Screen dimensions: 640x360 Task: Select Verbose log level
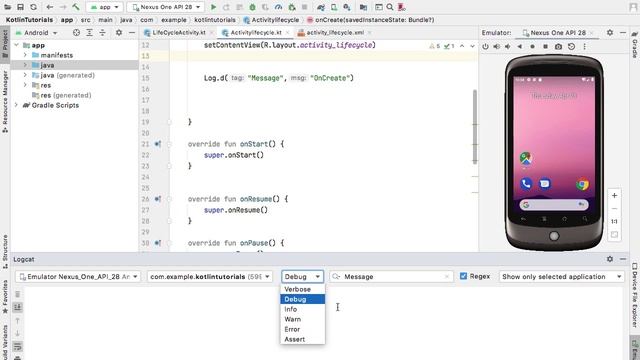[x=302, y=289]
